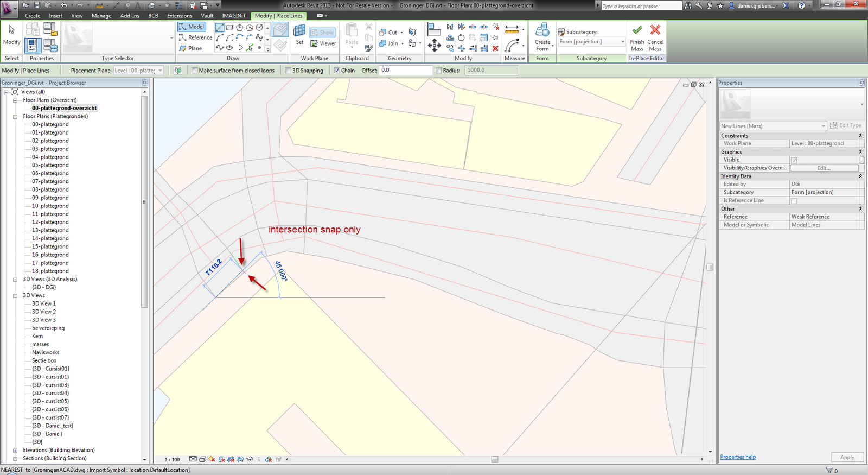This screenshot has height=475, width=868.
Task: Enable the 3D Snapping checkbox
Action: click(x=288, y=71)
